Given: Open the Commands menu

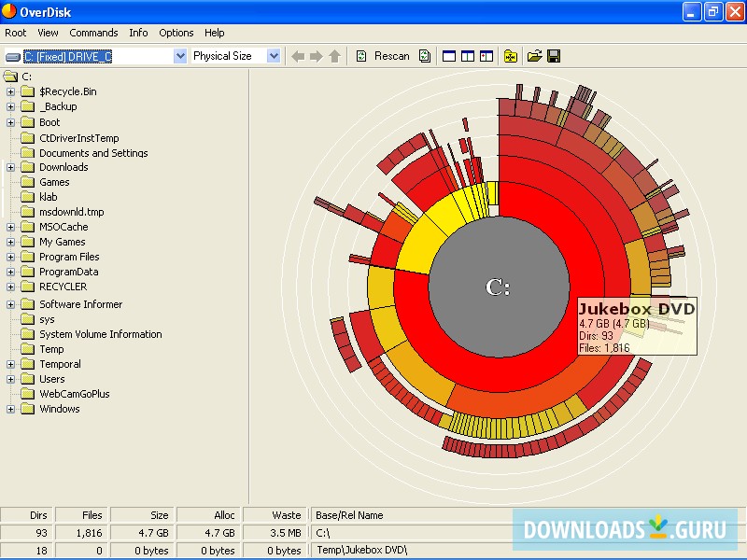Looking at the screenshot, I should coord(93,32).
